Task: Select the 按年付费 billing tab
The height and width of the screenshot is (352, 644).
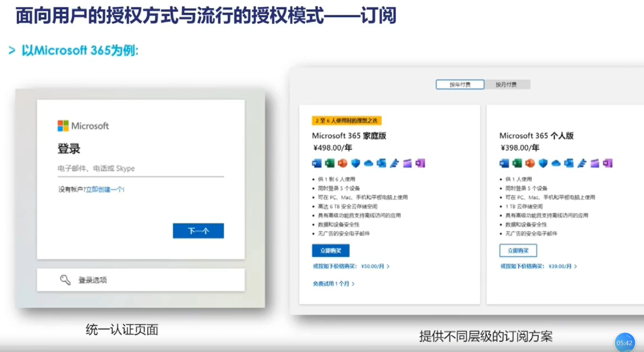Action: pos(460,84)
